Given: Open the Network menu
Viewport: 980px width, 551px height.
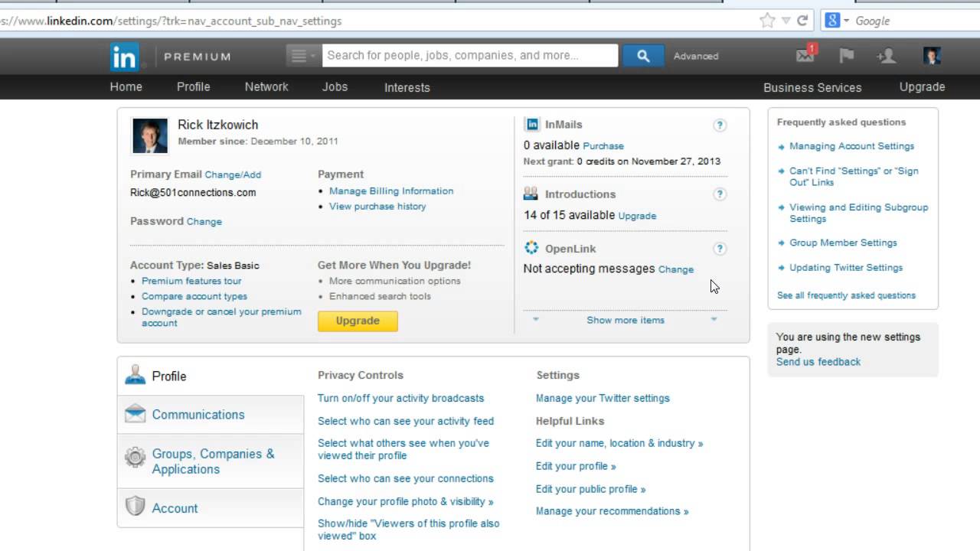Looking at the screenshot, I should pyautogui.click(x=266, y=87).
